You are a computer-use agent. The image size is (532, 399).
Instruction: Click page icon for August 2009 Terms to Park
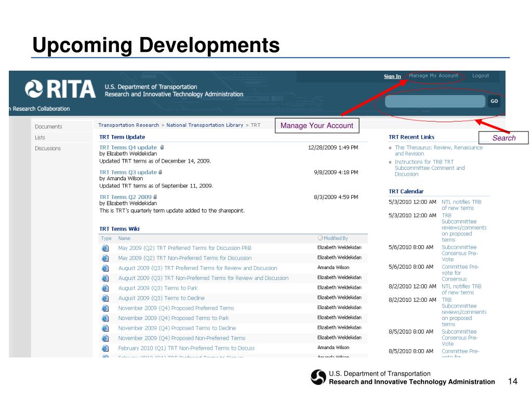click(x=105, y=288)
